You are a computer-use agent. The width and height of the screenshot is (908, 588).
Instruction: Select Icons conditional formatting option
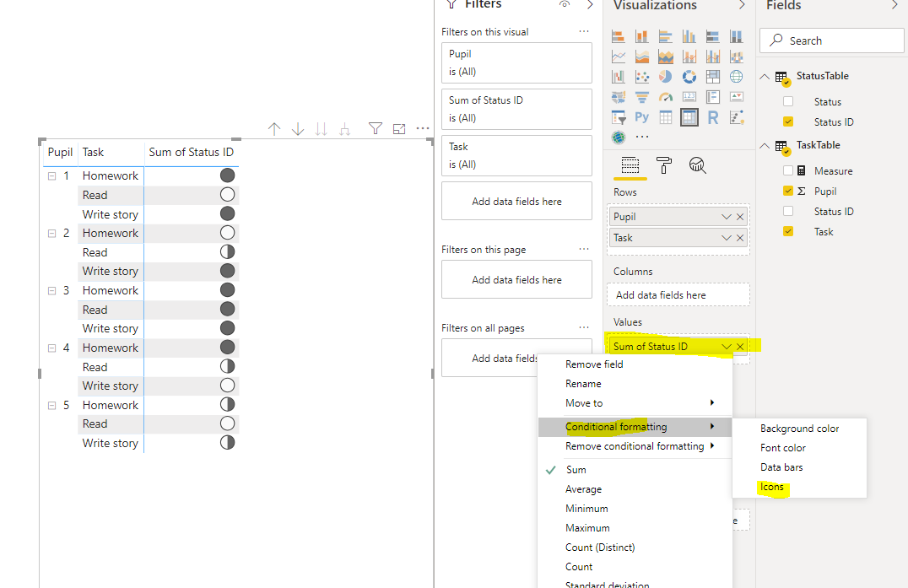click(772, 487)
